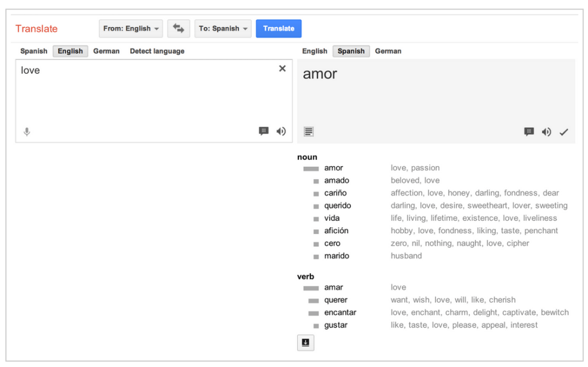Switch the source language to German
The height and width of the screenshot is (367, 588).
point(106,51)
